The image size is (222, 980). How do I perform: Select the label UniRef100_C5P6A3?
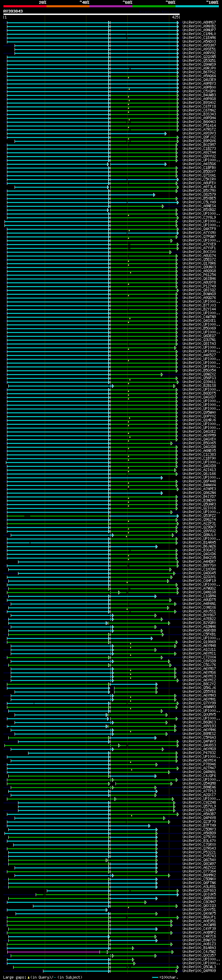point(199,737)
